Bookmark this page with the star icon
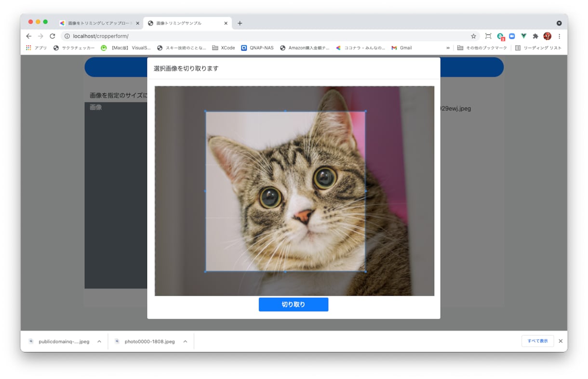 click(x=473, y=36)
